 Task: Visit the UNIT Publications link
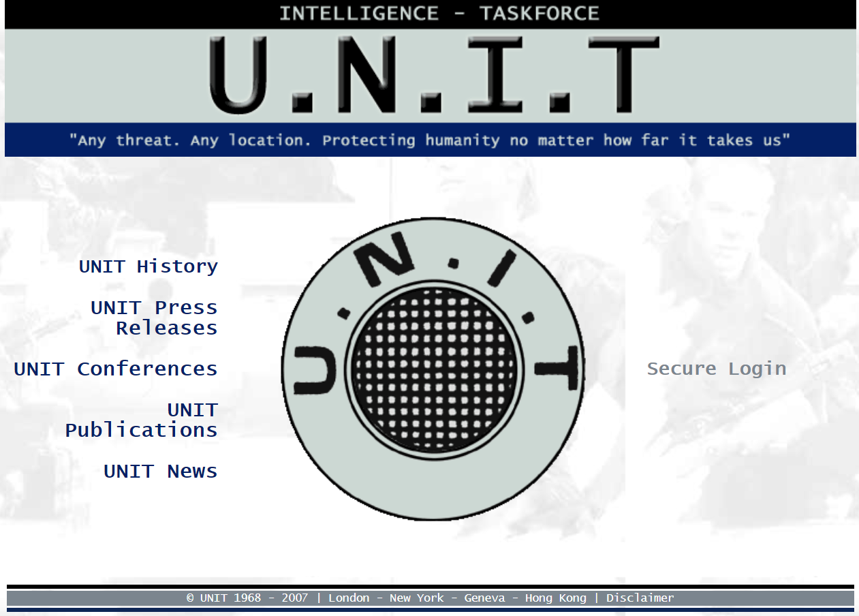coord(142,420)
